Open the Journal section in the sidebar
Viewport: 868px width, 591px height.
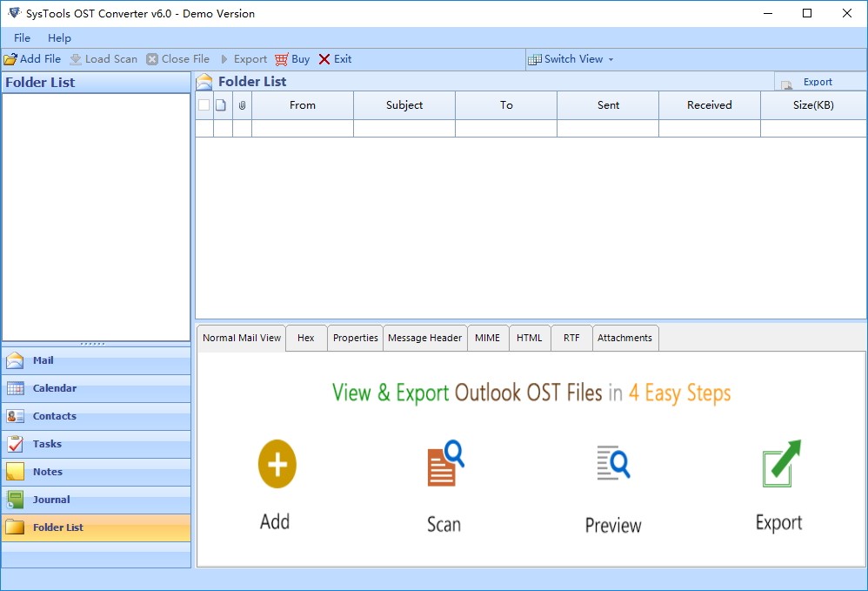point(97,500)
